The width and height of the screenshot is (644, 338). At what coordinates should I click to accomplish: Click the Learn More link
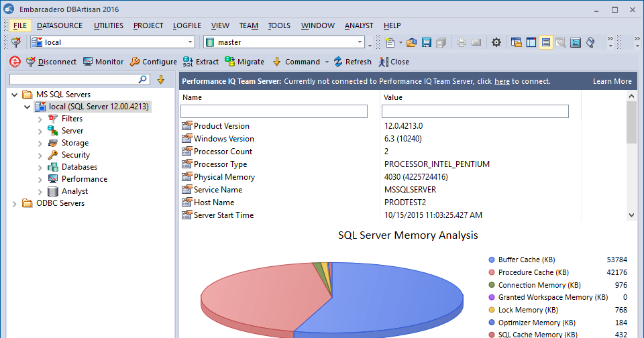[x=612, y=81]
